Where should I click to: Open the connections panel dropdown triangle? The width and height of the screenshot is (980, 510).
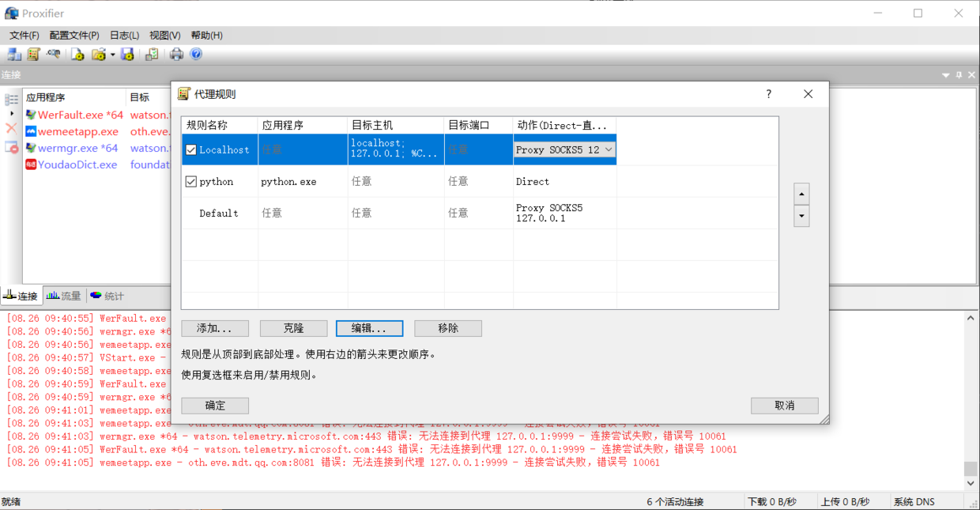pyautogui.click(x=946, y=75)
